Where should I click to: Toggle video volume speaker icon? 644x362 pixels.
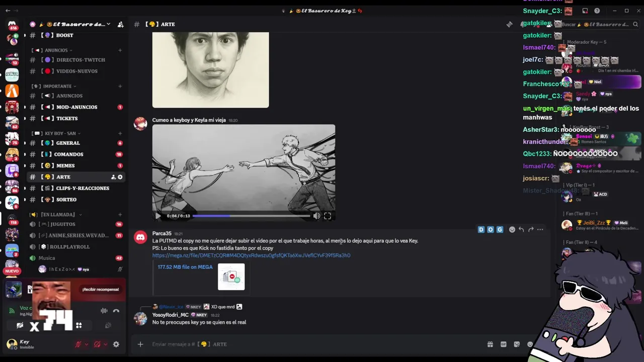316,216
